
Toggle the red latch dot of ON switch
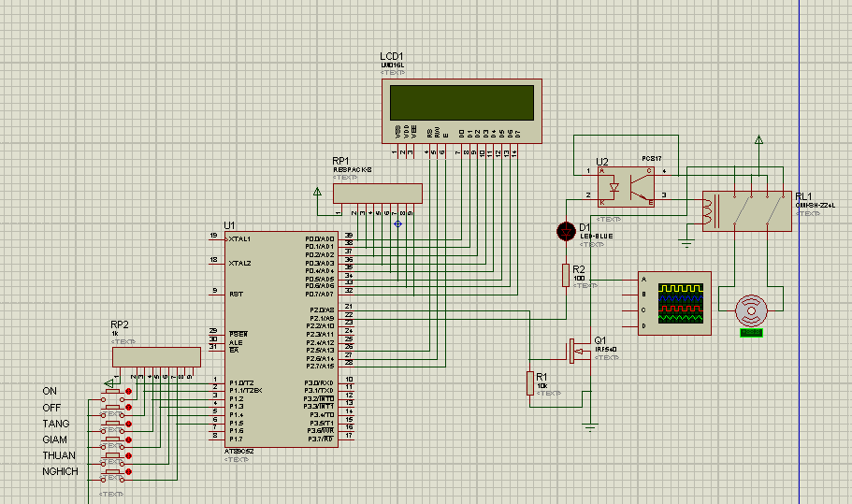[128, 391]
